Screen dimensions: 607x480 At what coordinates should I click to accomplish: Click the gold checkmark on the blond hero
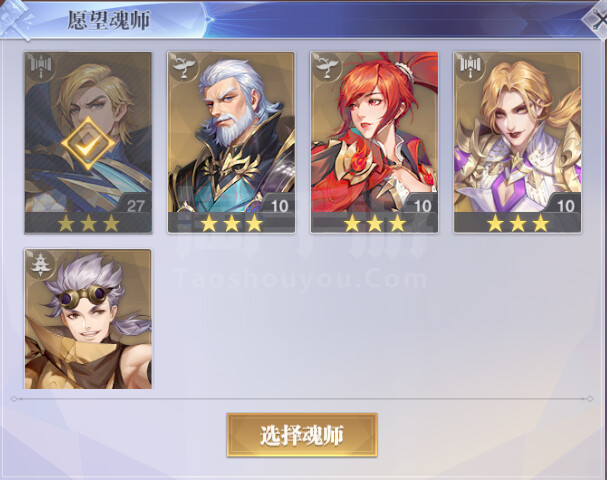coord(88,144)
